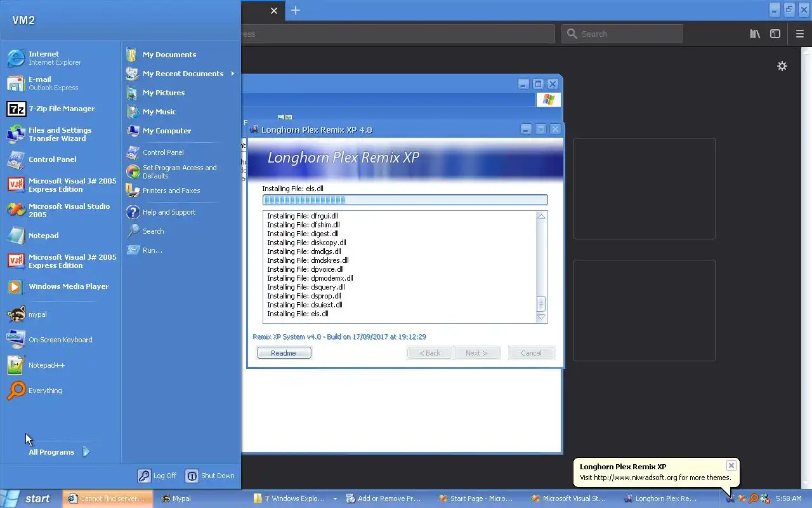Open browser Library icon
Viewport: 812px width, 508px height.
(x=755, y=34)
